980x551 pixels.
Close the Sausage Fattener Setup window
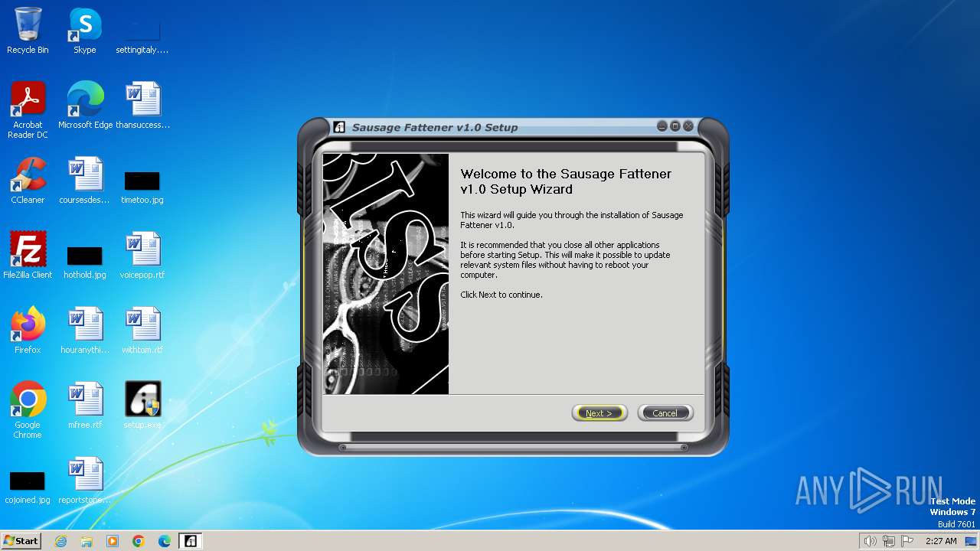[688, 126]
